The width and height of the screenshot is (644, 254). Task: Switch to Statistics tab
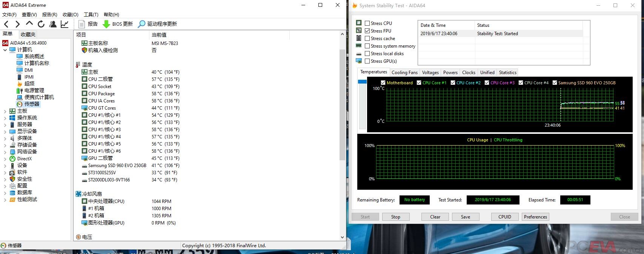[x=507, y=72]
